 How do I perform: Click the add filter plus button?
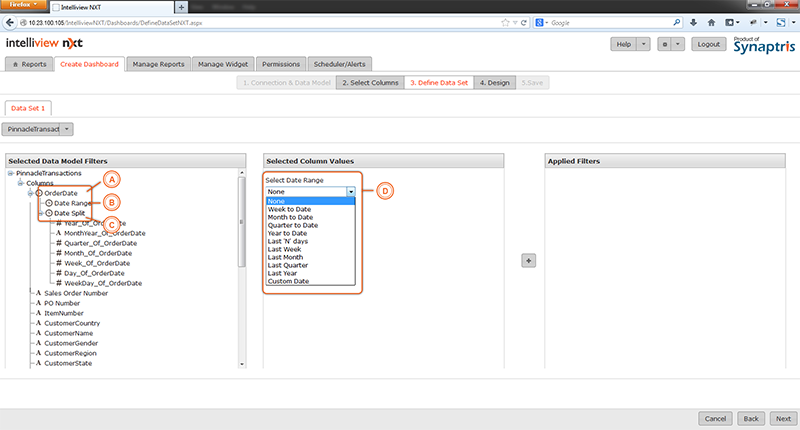529,261
